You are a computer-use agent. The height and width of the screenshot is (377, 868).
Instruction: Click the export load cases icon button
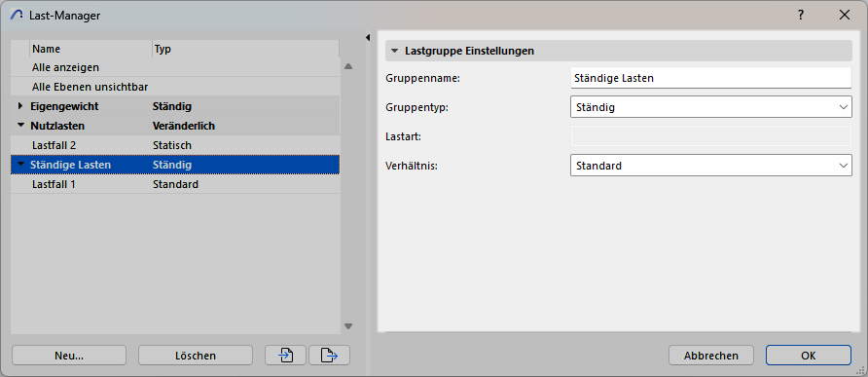coord(329,356)
